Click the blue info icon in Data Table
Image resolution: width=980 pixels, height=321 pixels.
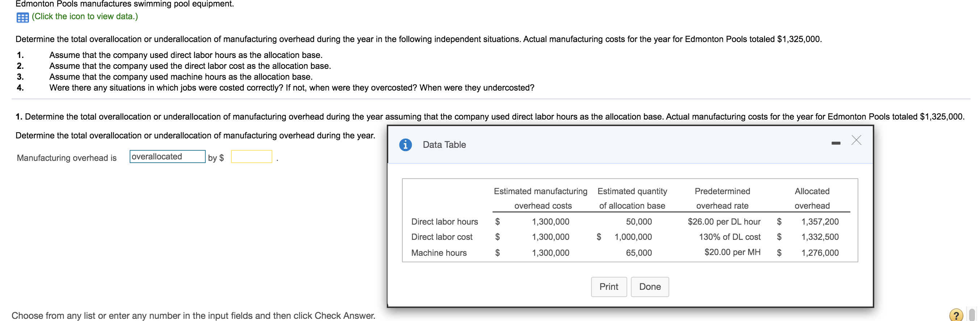pos(405,145)
